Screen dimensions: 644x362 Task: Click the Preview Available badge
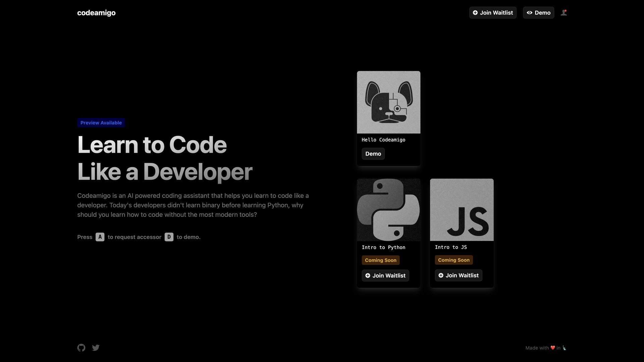[x=101, y=123]
